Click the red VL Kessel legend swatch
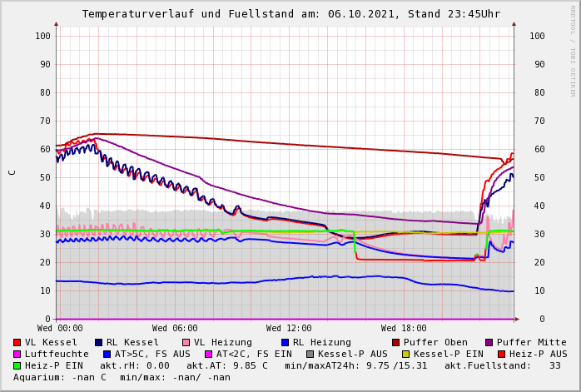Viewport: 581px width, 392px height. tap(17, 342)
